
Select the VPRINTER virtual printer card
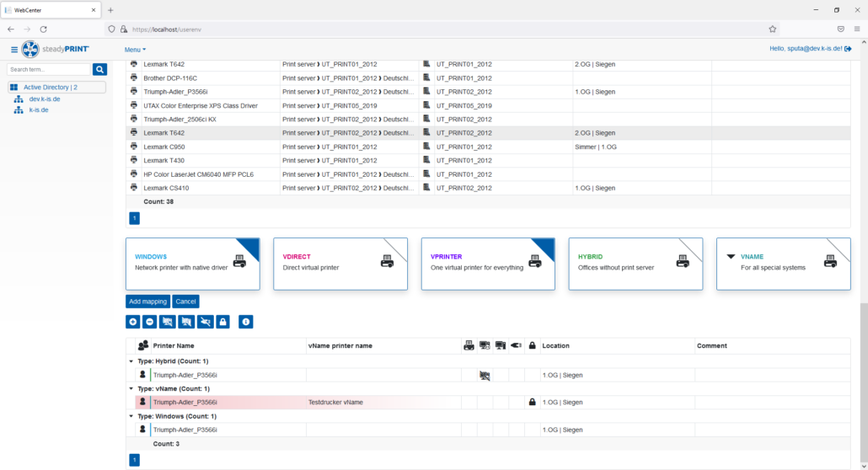click(488, 264)
